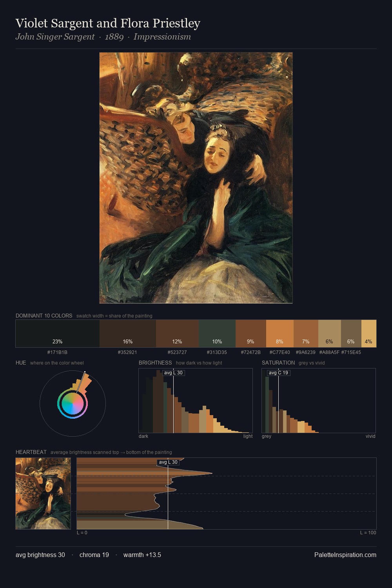Click 'warmth +13.5' in the footer
392x588 pixels.
click(142, 555)
